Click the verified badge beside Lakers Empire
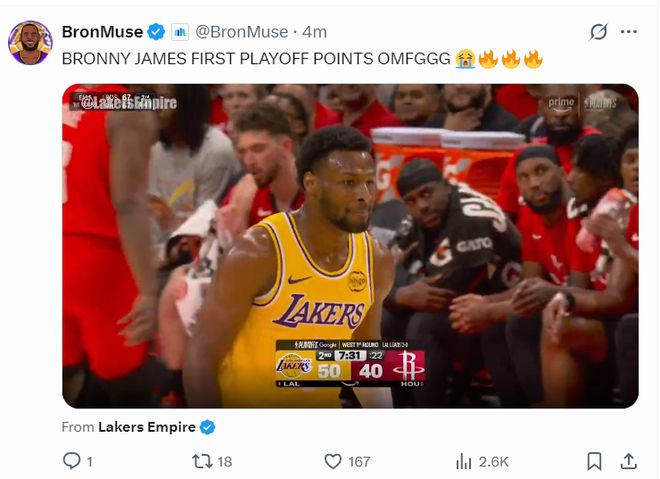 click(x=207, y=427)
